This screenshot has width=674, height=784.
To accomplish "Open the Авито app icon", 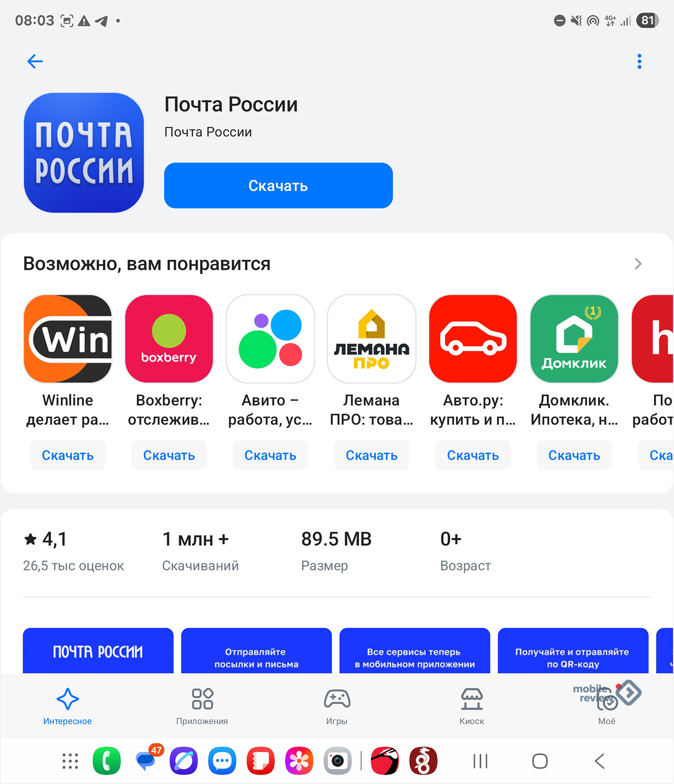I will (270, 339).
